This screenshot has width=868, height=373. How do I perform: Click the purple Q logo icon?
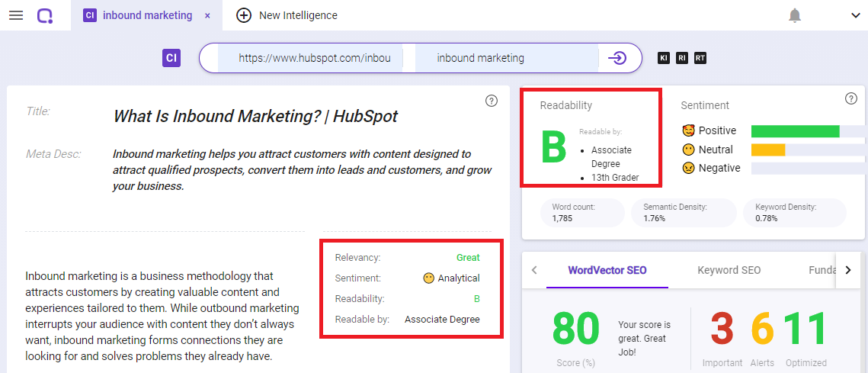coord(46,15)
